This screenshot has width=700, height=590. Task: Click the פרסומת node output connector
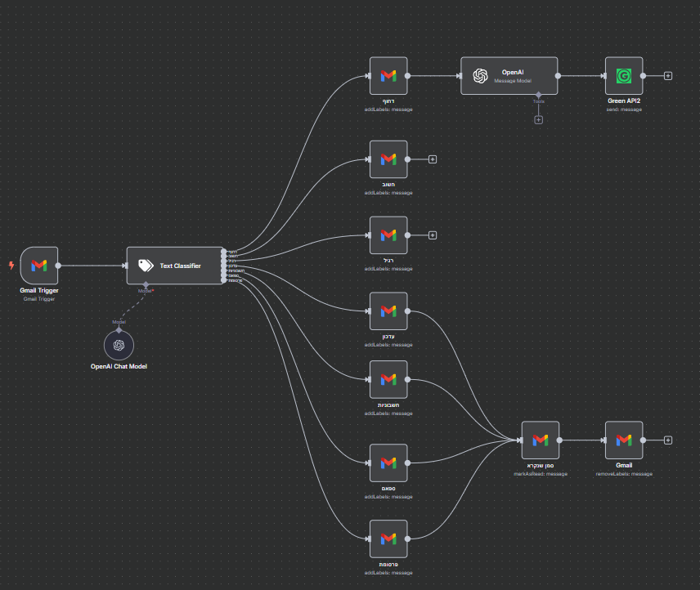[407, 539]
